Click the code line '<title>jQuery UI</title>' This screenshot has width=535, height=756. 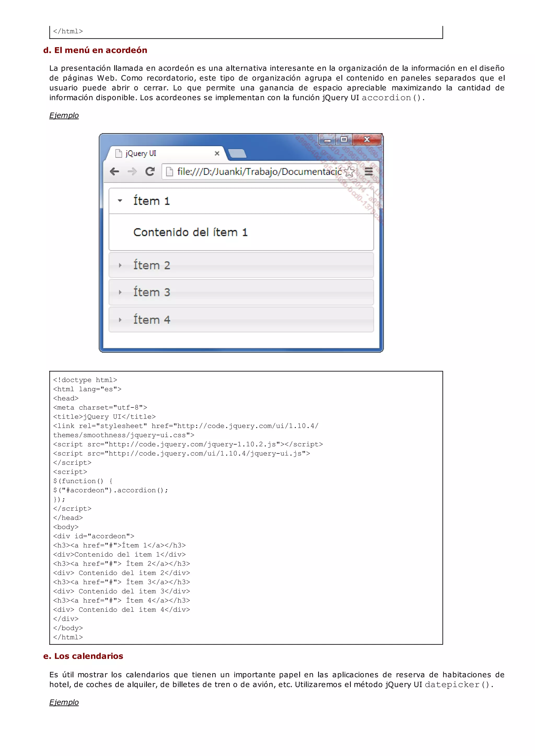click(104, 417)
